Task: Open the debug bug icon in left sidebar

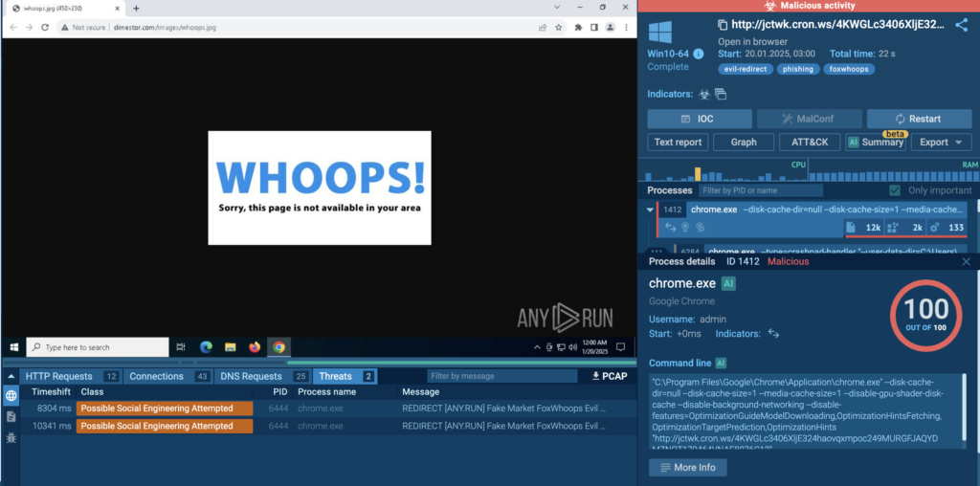Action: 11,437
